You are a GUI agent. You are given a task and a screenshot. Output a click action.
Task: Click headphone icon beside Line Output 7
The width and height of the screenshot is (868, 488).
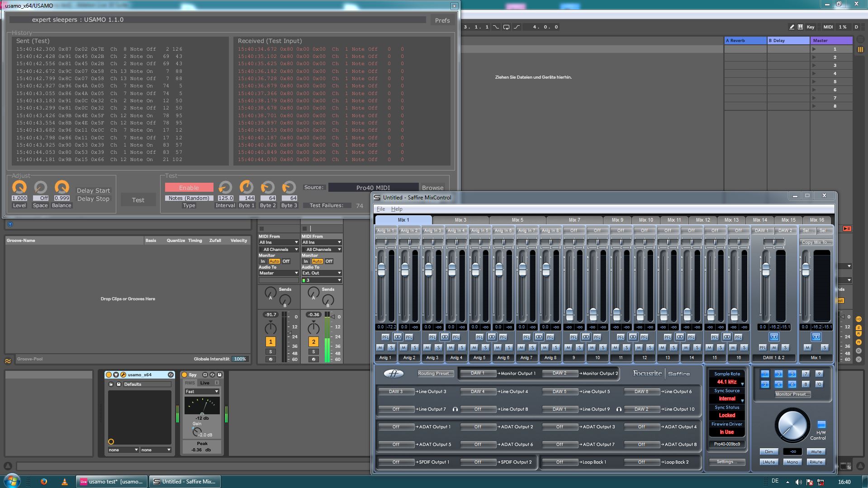(x=455, y=409)
